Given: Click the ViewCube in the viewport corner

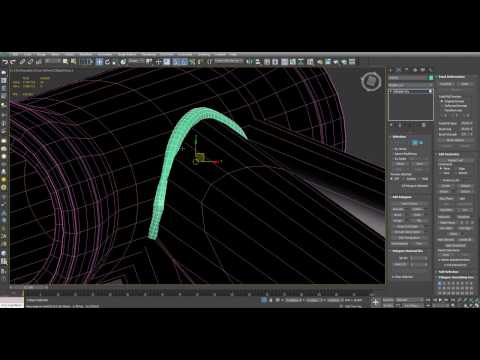Looking at the screenshot, I should pos(371,81).
